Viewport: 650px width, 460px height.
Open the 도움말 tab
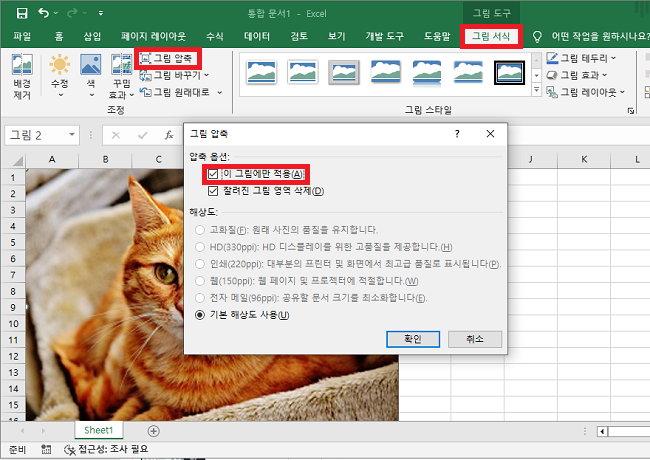[x=437, y=36]
